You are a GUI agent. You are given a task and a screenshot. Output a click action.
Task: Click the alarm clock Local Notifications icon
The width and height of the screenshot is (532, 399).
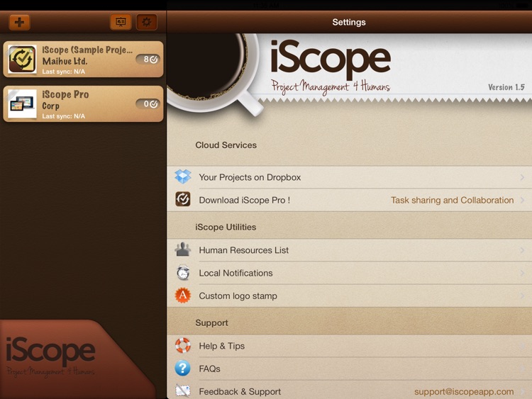[x=183, y=273]
